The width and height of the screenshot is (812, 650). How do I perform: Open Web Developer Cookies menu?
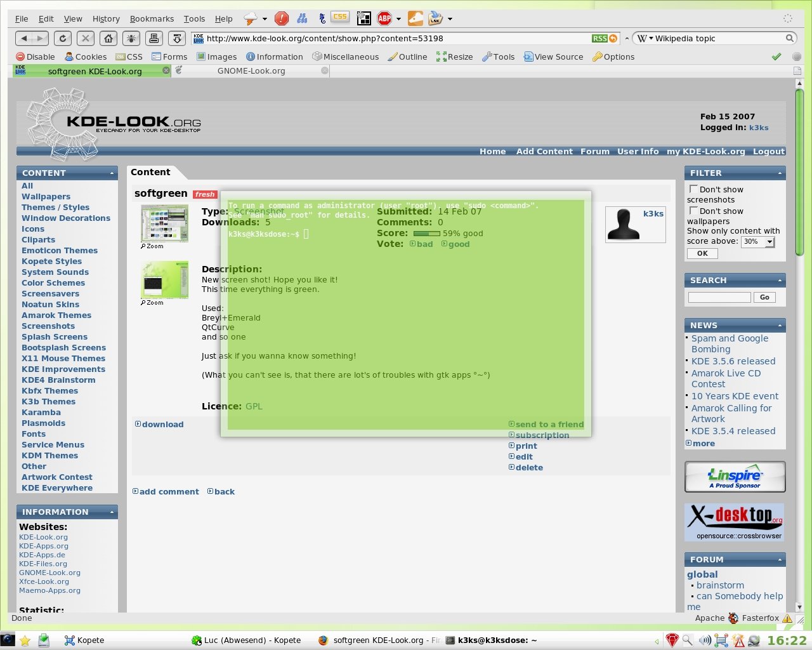coord(86,56)
